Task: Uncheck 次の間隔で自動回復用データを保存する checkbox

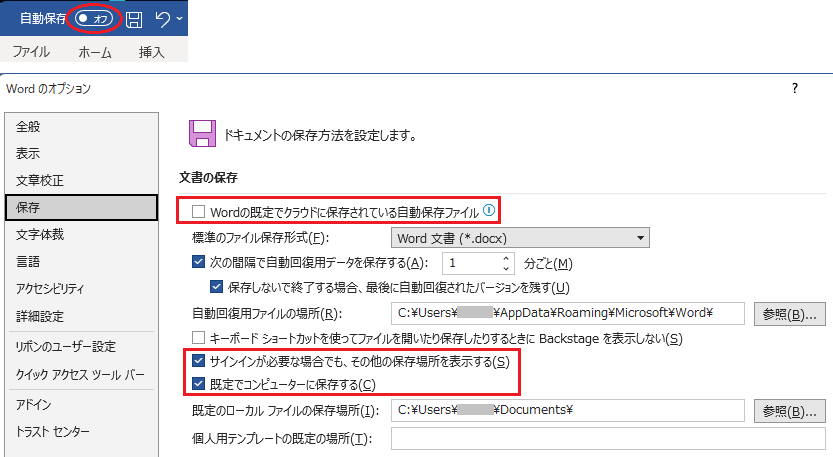Action: [x=198, y=261]
